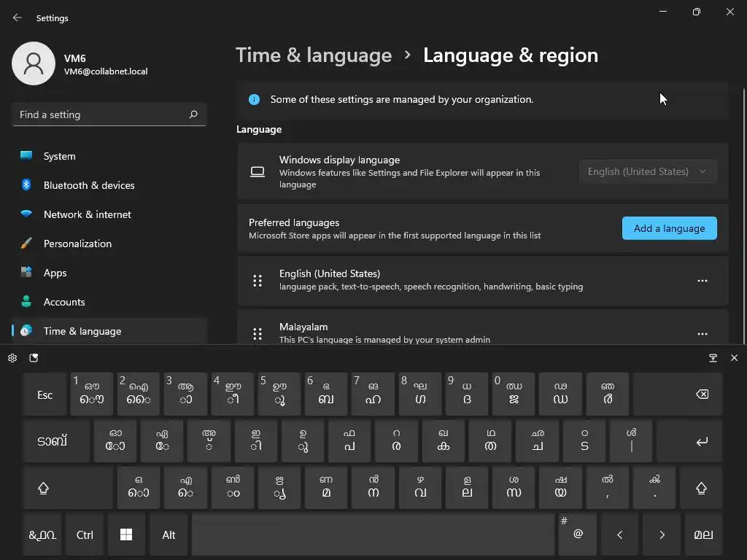Tap the key numbered 1
Image resolution: width=747 pixels, height=560 pixels.
91,394
